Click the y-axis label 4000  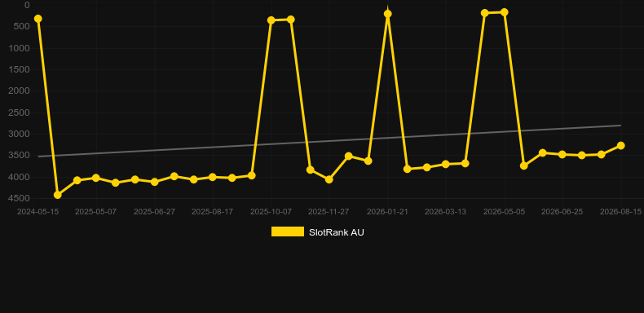point(20,177)
